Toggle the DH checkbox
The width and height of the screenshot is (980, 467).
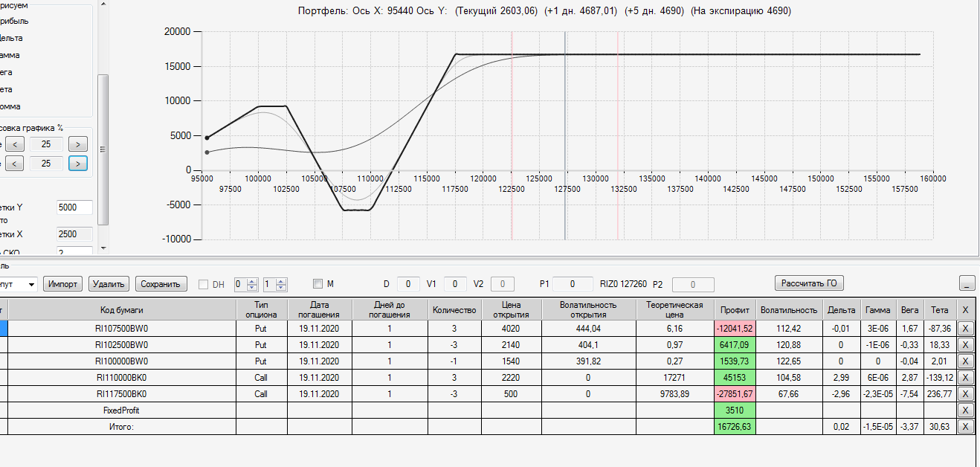[204, 283]
